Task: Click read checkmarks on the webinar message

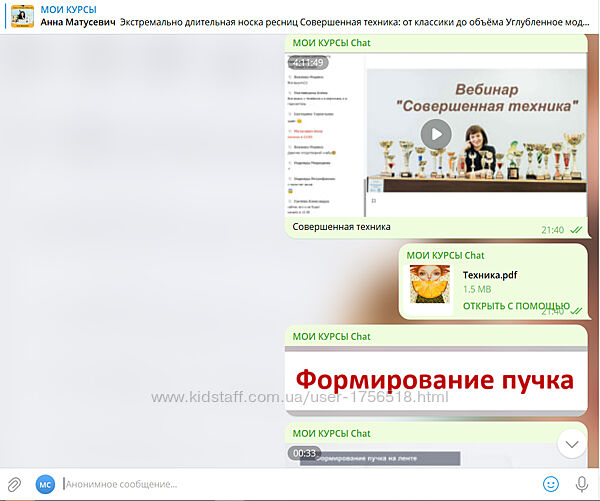Action: tap(576, 230)
